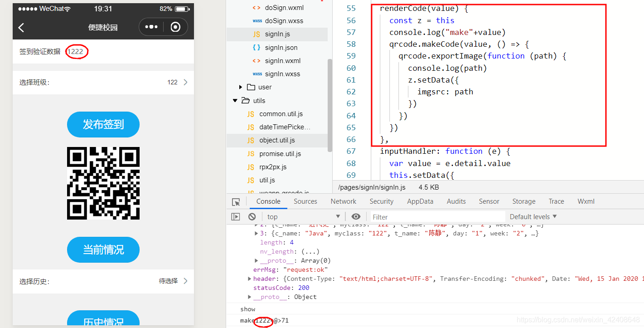The image size is (644, 328).
Task: Expand the header object in console
Action: click(250, 279)
